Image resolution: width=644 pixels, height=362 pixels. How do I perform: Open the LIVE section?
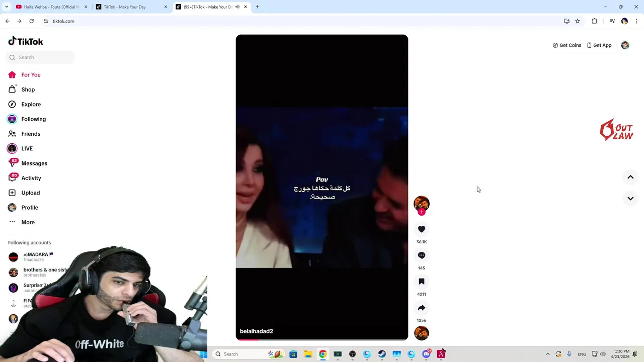click(x=27, y=149)
